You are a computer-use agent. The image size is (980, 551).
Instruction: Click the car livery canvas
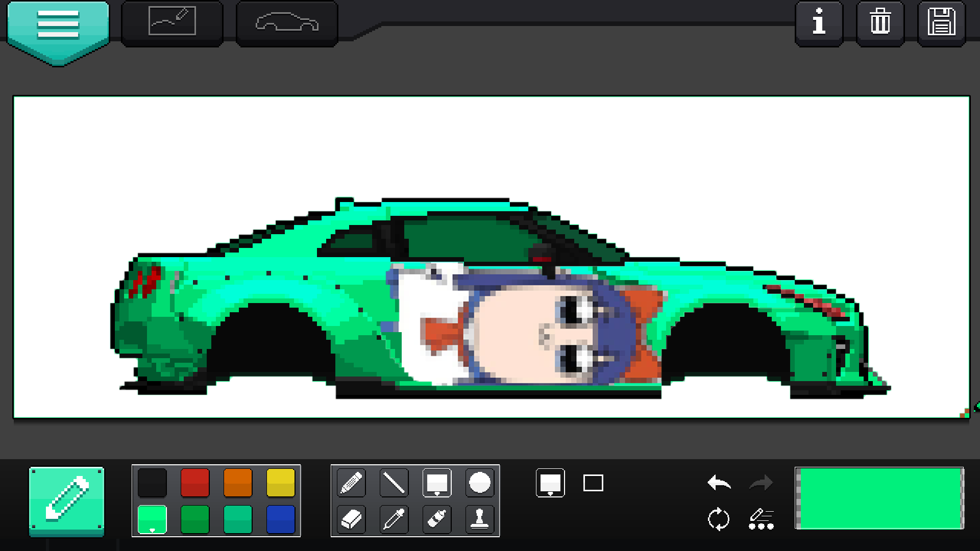tap(491, 257)
